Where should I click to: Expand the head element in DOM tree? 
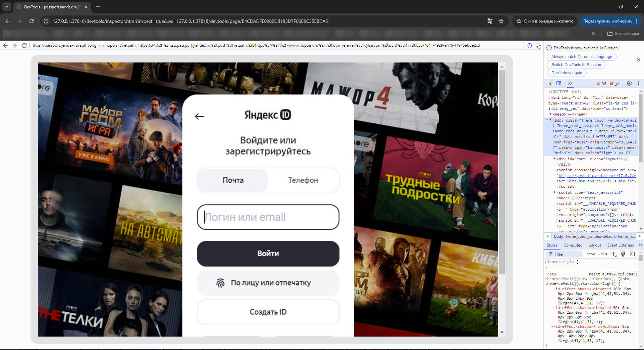pyautogui.click(x=551, y=114)
